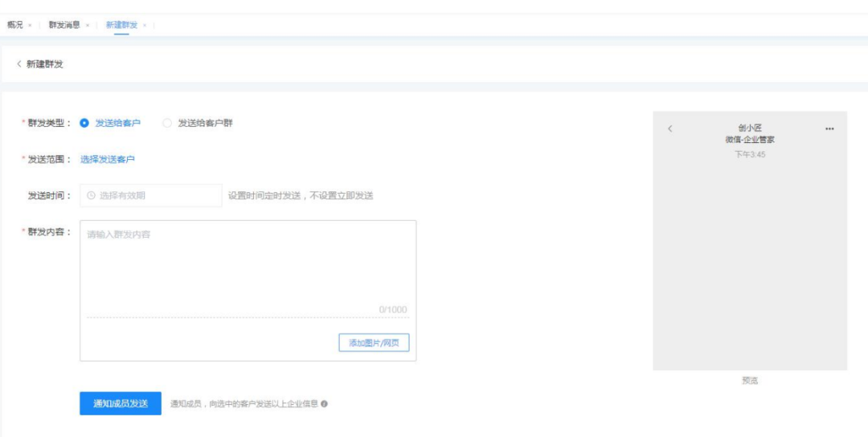Click the 发送时间 field label

[50, 196]
